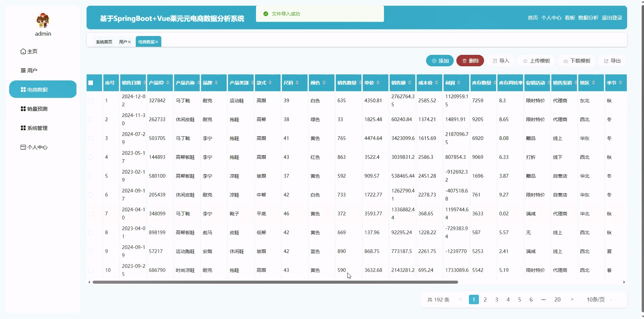Go to page 3
This screenshot has height=319, width=644.
[x=496, y=299]
